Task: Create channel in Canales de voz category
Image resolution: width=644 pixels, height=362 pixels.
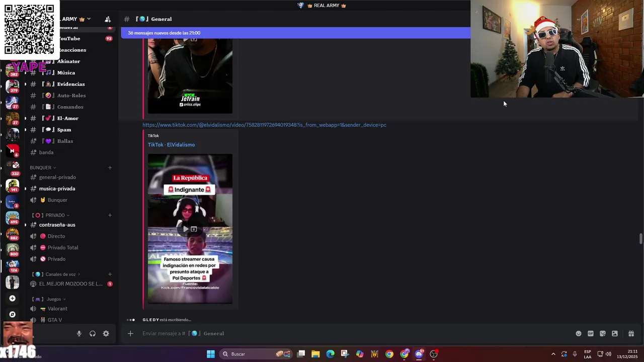Action: pos(110,274)
